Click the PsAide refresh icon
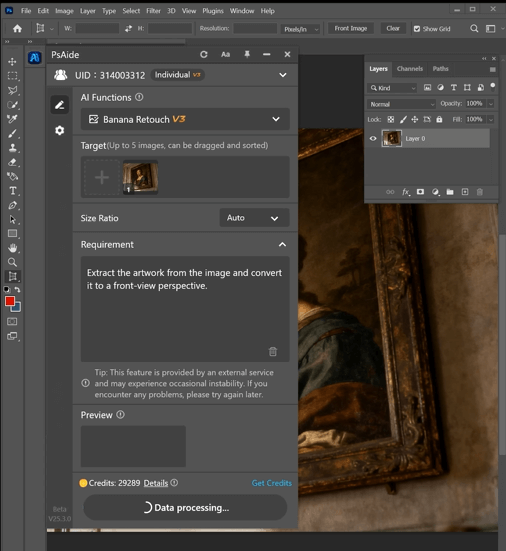Screen dimensions: 506x551 pos(204,54)
